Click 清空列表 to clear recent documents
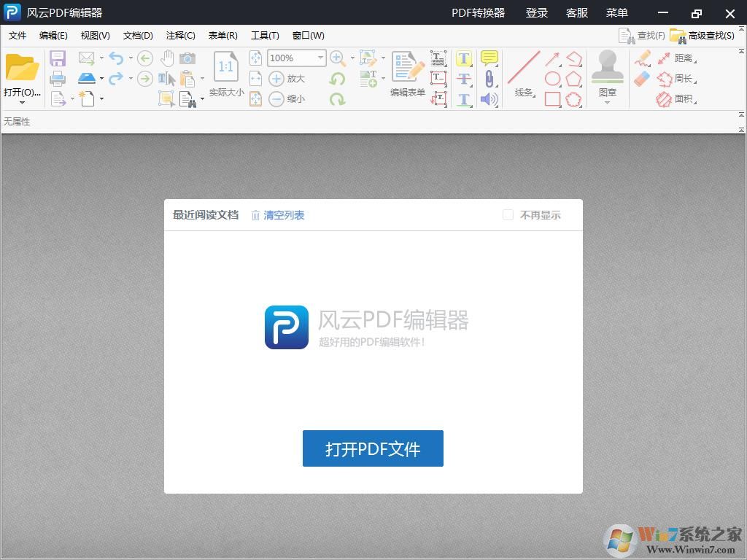The height and width of the screenshot is (560, 747). pos(283,215)
